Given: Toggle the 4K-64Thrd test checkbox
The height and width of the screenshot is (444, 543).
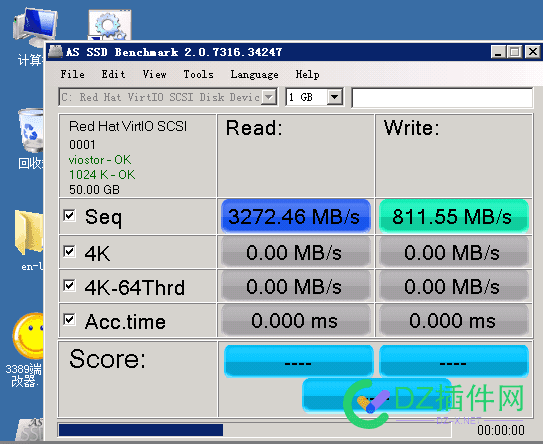Looking at the screenshot, I should click(70, 285).
